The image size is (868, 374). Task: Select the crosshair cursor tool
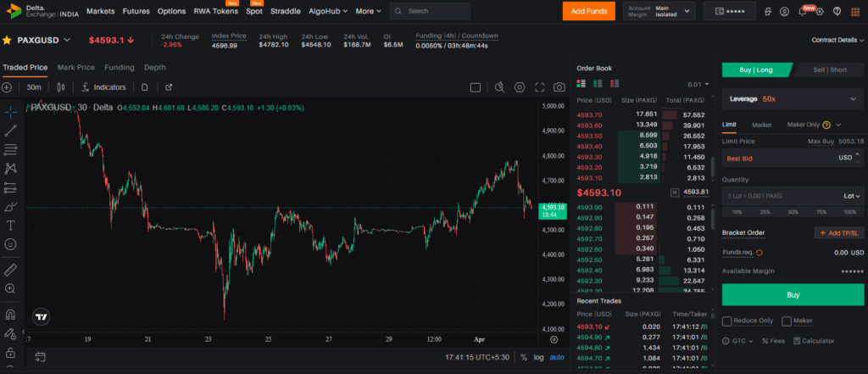point(10,112)
